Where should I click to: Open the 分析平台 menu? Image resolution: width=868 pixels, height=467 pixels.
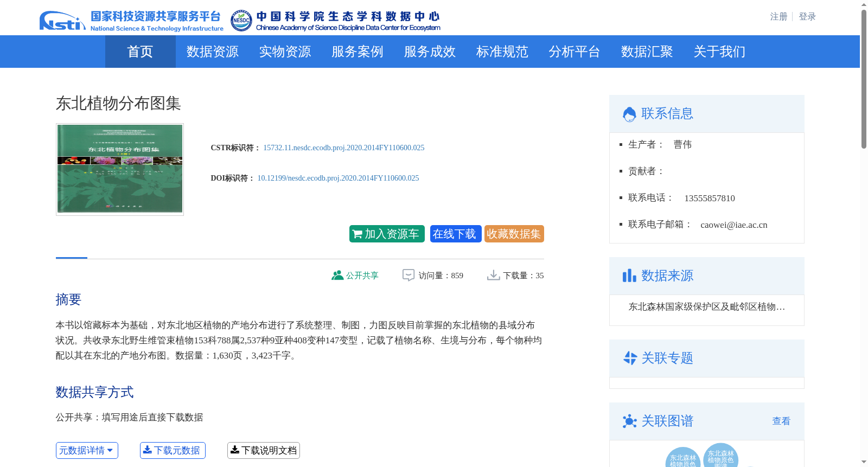point(575,52)
